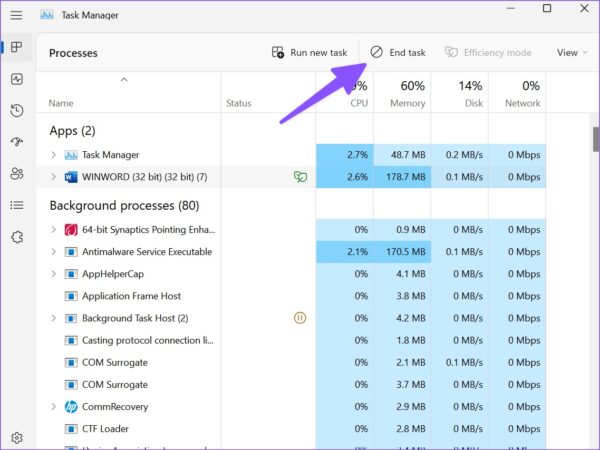
Task: Open the Services puzzle-piece sidebar icon
Action: coord(17,237)
